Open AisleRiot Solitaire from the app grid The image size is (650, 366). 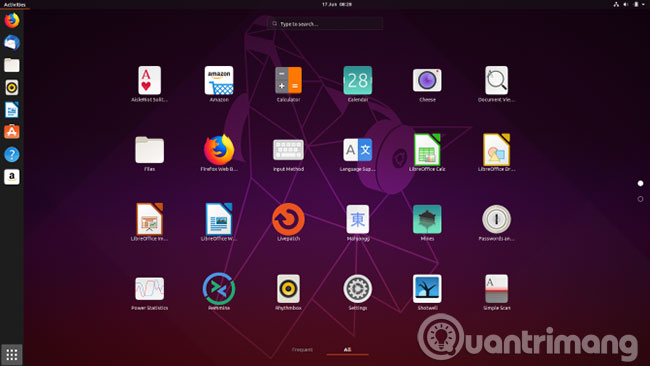pos(149,80)
